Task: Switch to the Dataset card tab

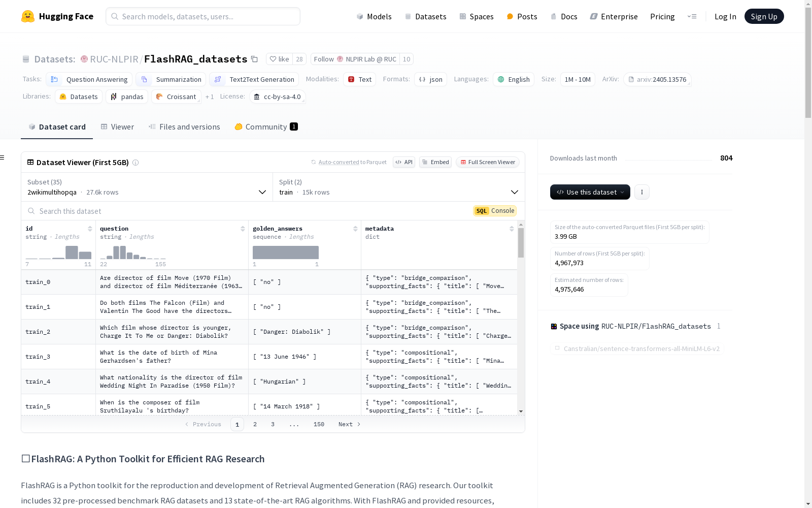Action: pos(57,127)
